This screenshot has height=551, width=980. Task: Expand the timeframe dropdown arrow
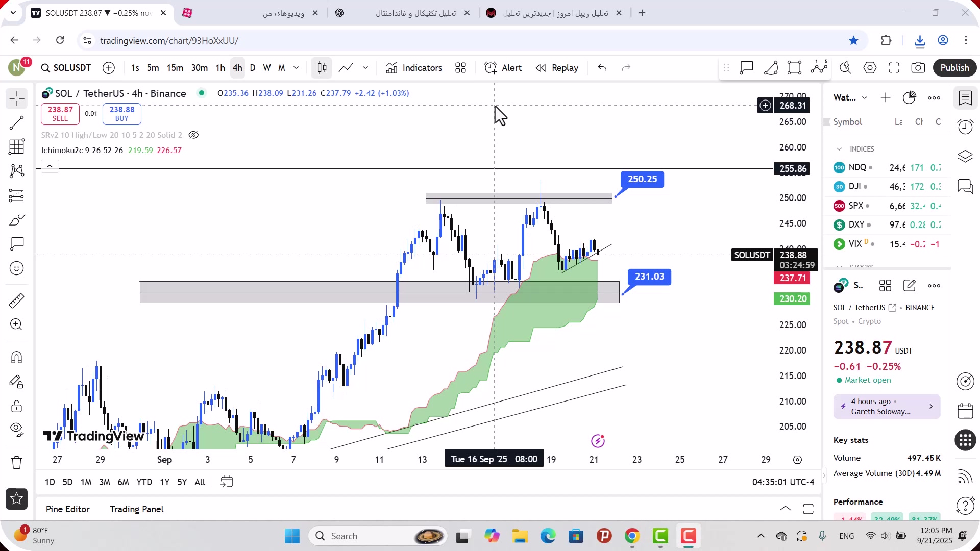296,68
